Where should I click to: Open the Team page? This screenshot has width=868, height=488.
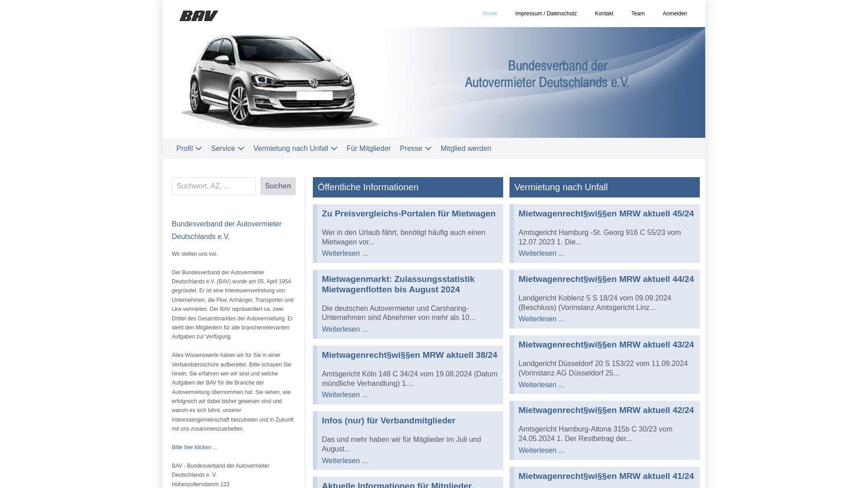click(637, 14)
